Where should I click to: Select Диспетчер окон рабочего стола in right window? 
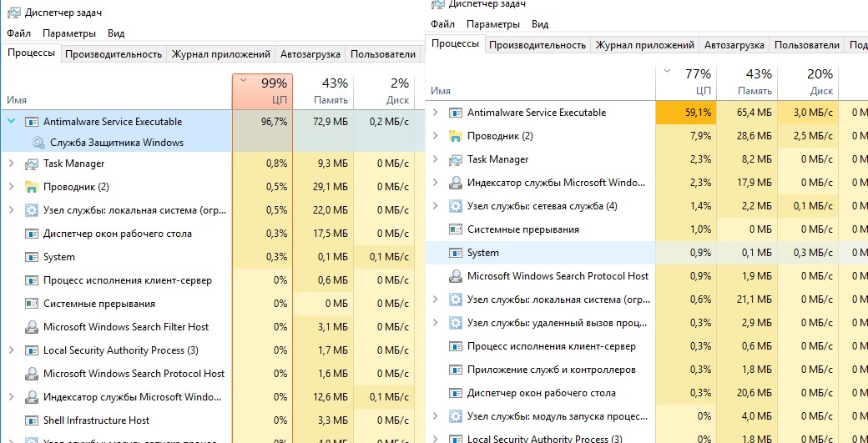[542, 393]
